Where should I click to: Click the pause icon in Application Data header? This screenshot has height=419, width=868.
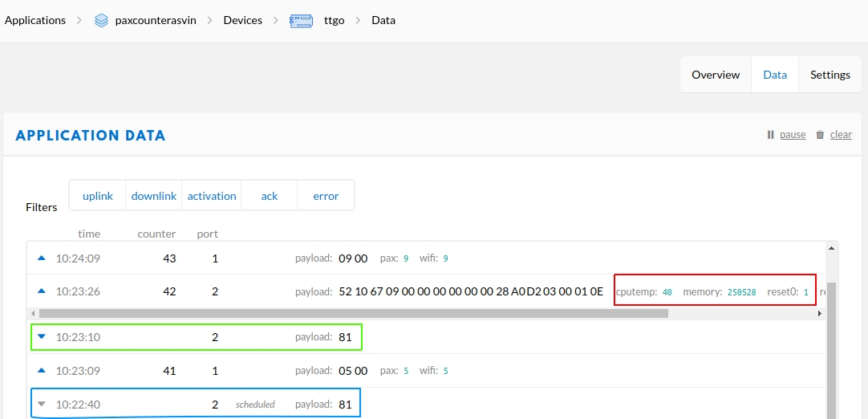tap(771, 135)
